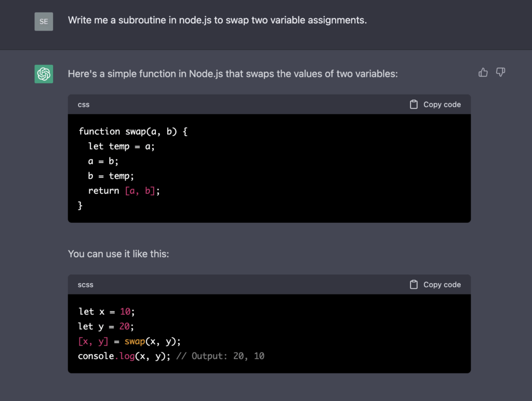
Task: Click the css language label
Action: tap(84, 104)
